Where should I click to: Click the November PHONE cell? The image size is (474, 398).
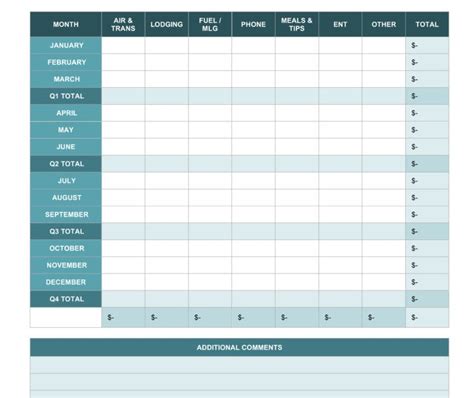[253, 265]
